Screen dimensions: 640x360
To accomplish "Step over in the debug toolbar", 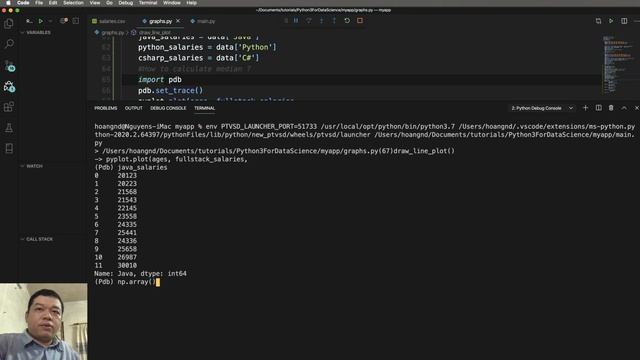I will [309, 20].
